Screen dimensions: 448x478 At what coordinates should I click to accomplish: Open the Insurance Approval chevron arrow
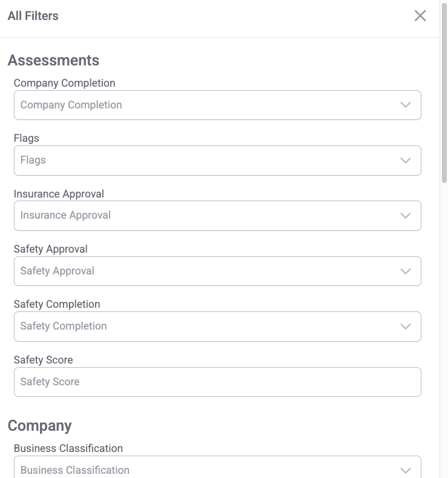(x=406, y=216)
